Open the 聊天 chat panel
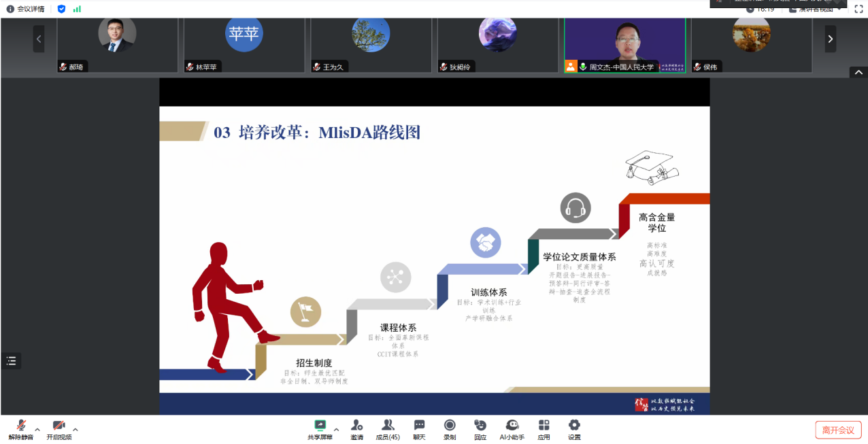Image resolution: width=868 pixels, height=444 pixels. coord(419,426)
